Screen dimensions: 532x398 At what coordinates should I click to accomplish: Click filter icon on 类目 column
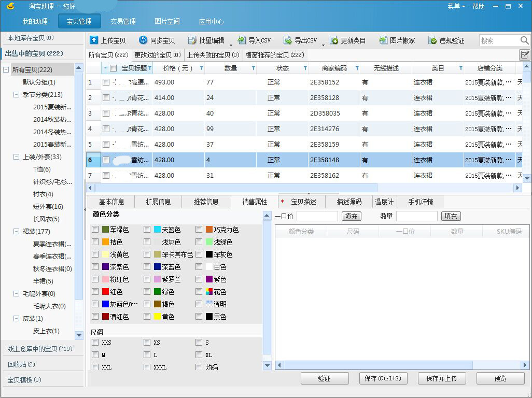tap(460, 68)
